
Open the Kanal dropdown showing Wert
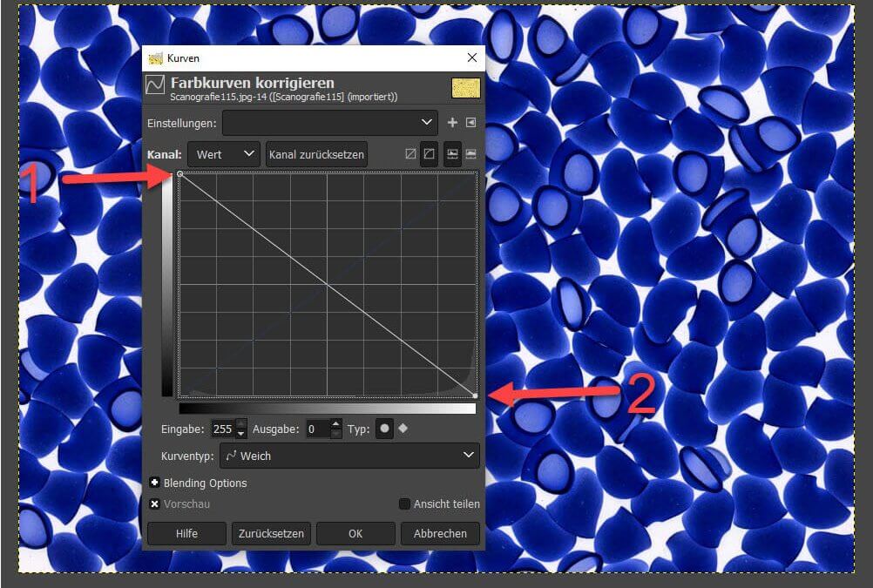point(223,154)
